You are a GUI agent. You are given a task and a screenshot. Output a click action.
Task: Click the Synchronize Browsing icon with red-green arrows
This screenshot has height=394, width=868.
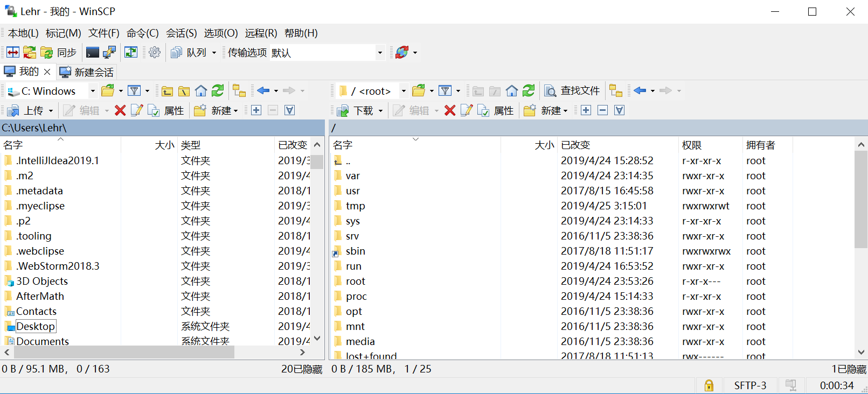(x=30, y=52)
